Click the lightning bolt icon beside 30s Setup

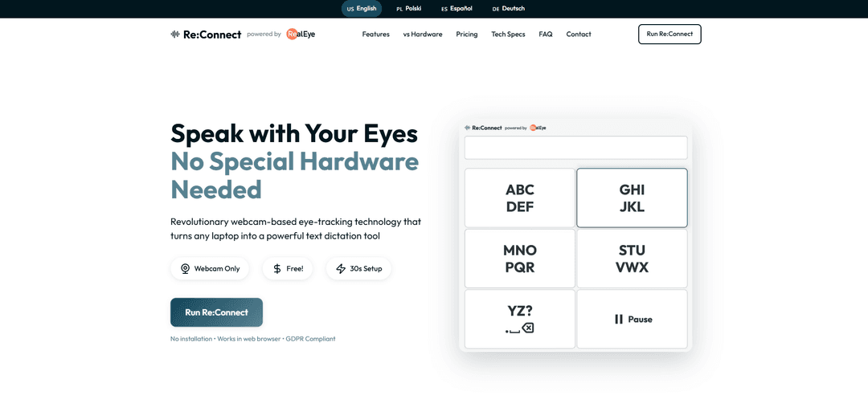pyautogui.click(x=341, y=269)
